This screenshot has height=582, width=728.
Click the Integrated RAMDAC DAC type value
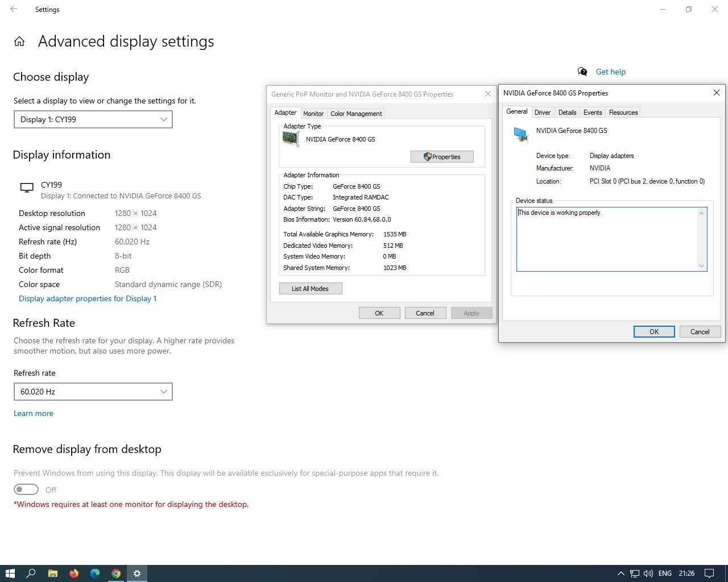(361, 197)
